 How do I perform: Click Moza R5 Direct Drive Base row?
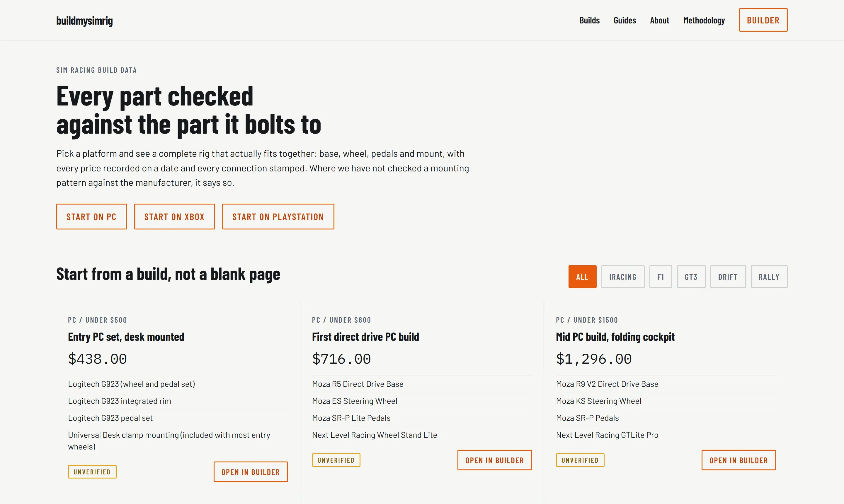422,384
